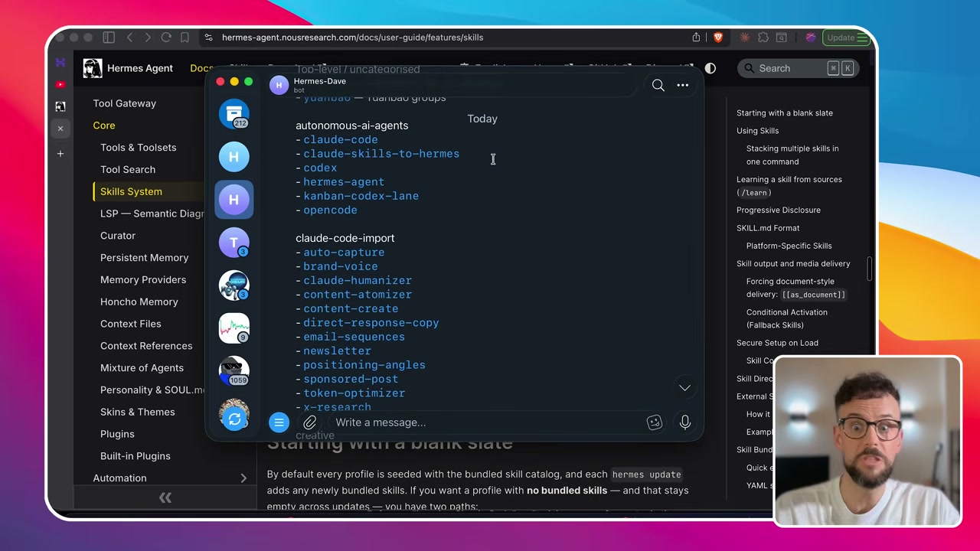Open Built-in Plugins docs page

(136, 456)
